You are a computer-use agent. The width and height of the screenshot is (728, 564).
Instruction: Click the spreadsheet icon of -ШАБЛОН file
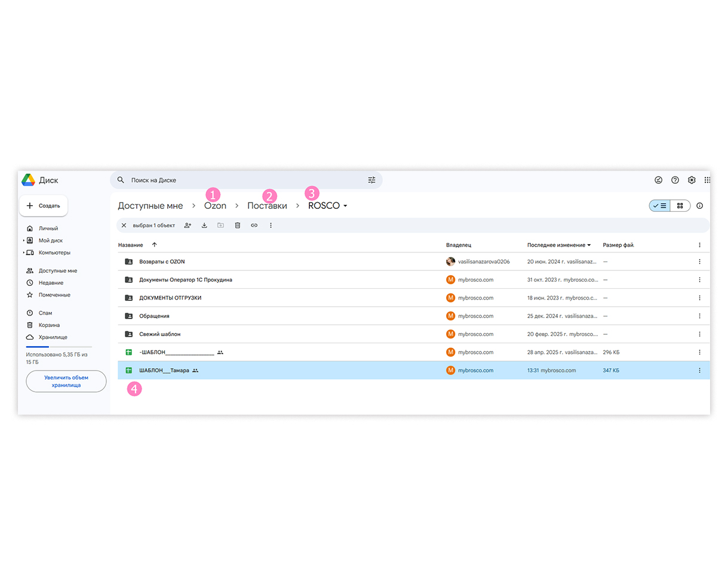(x=128, y=352)
